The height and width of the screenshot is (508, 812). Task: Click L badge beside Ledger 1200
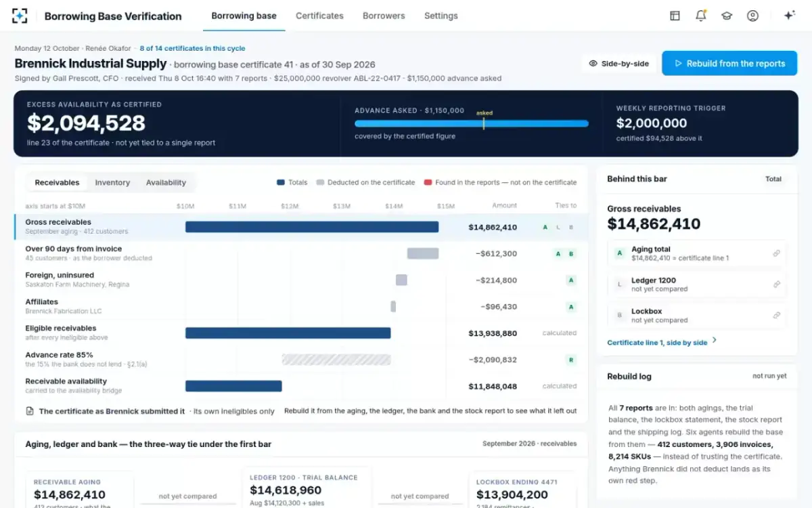click(x=619, y=284)
